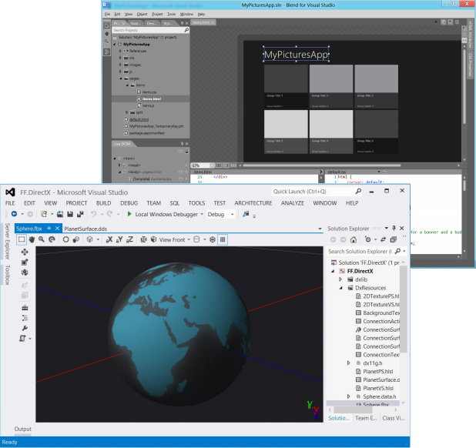Click the X axis constraint icon
Screen dimensions: 476x448
[109, 239]
